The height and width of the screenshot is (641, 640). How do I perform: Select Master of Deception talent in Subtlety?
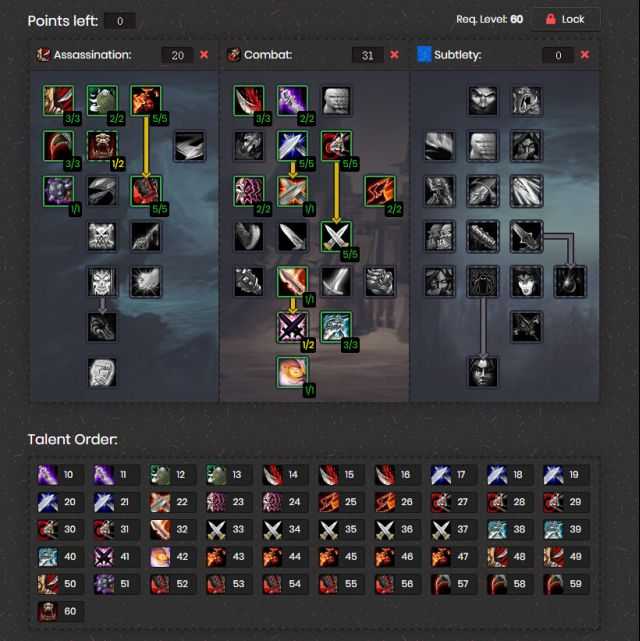click(483, 101)
